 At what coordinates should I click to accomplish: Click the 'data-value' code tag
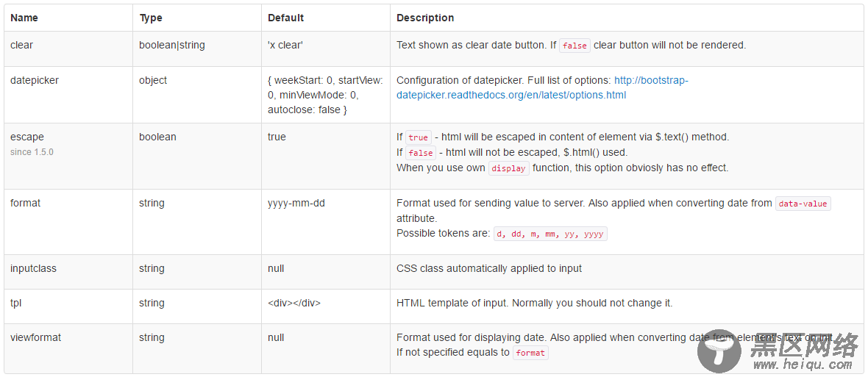(x=803, y=204)
